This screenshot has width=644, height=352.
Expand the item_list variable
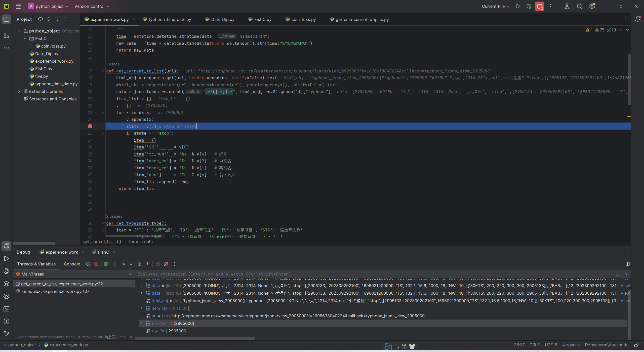pyautogui.click(x=141, y=308)
